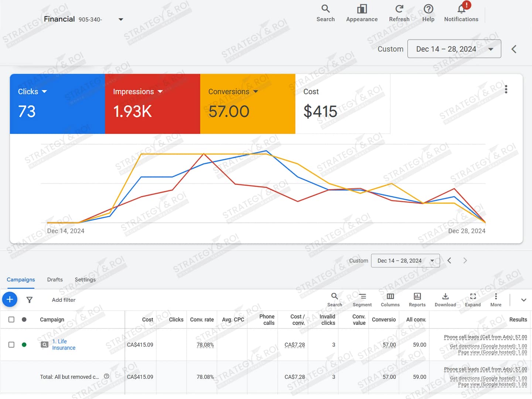
Task: Switch to the Drafts tab
Action: (55, 280)
